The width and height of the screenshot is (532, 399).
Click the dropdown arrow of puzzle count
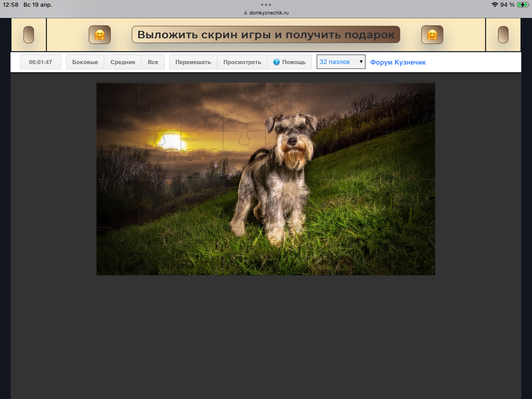(x=361, y=61)
